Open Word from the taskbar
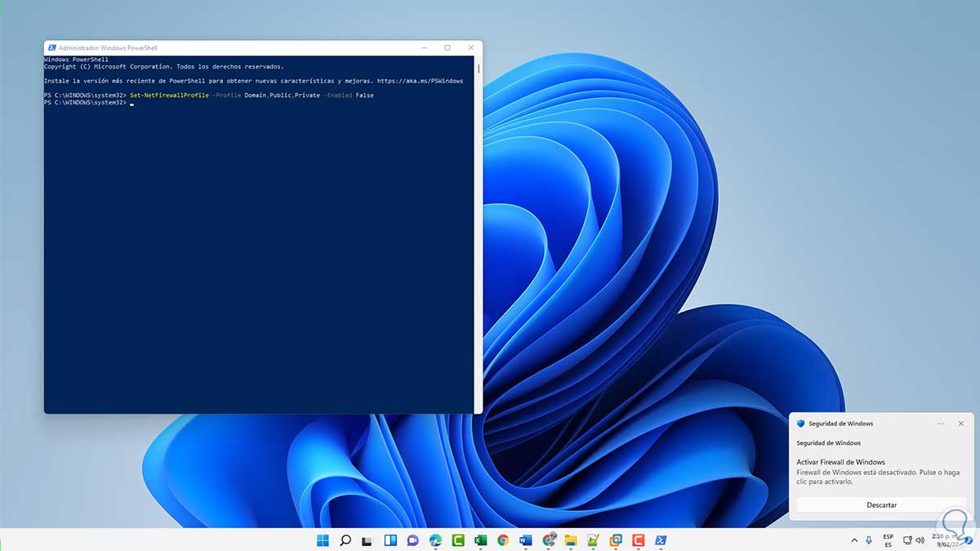Screen dimensions: 980x551 coord(525,540)
